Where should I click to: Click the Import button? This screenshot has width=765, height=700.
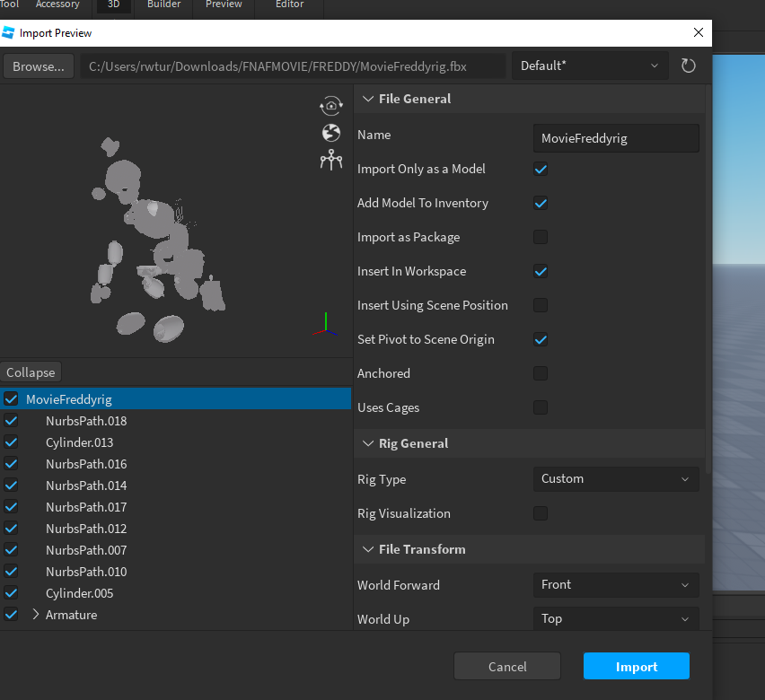(x=636, y=666)
